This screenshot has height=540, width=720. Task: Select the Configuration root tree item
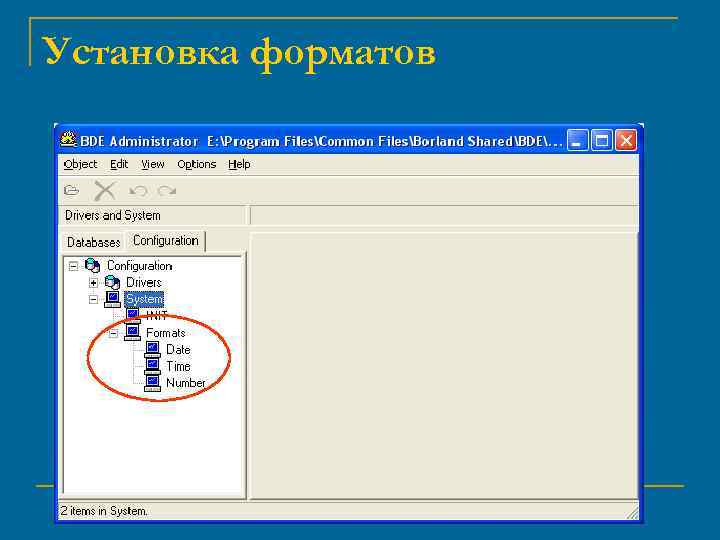click(x=139, y=266)
